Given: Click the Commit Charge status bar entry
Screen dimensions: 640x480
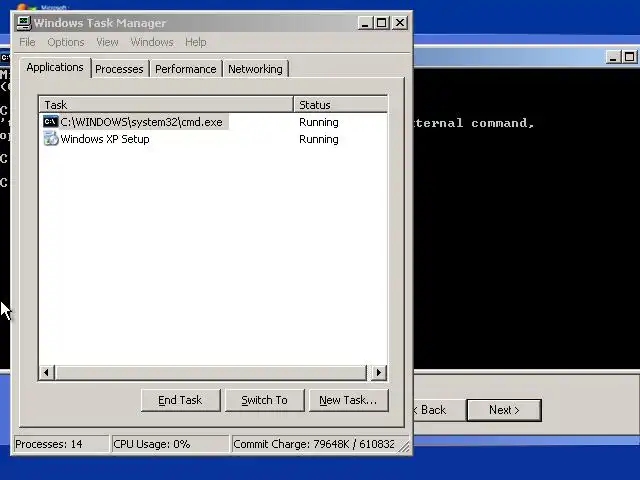Looking at the screenshot, I should [313, 444].
